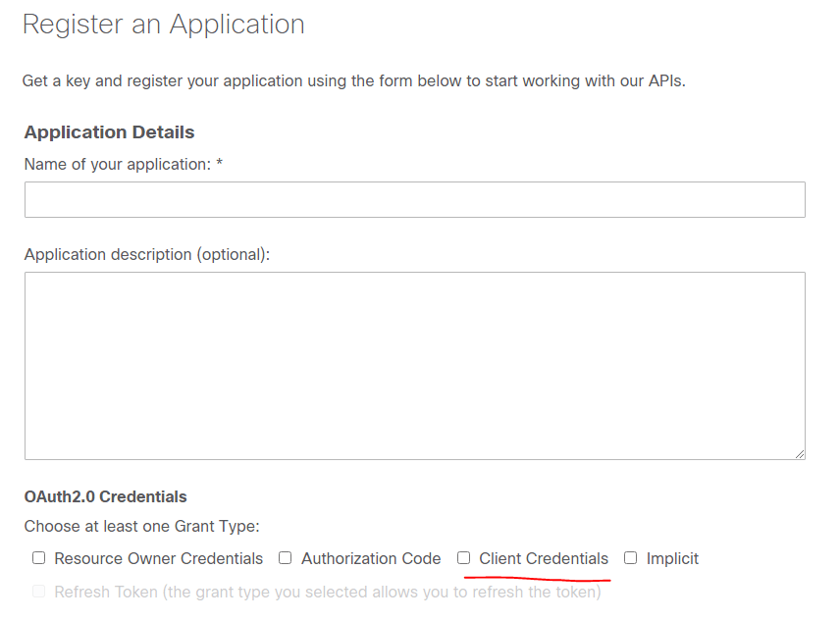Image resolution: width=840 pixels, height=621 pixels.
Task: Click the 'Application description (optional):' label
Action: point(147,254)
